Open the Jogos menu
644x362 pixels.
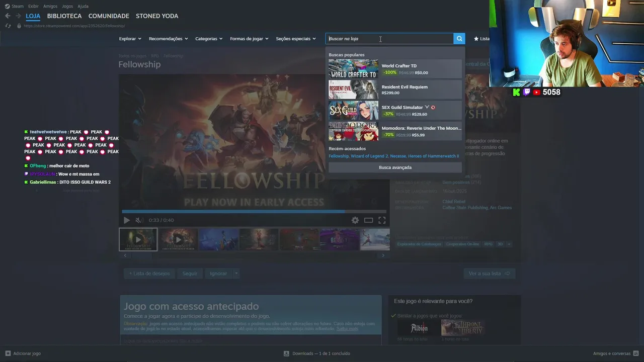coord(67,6)
